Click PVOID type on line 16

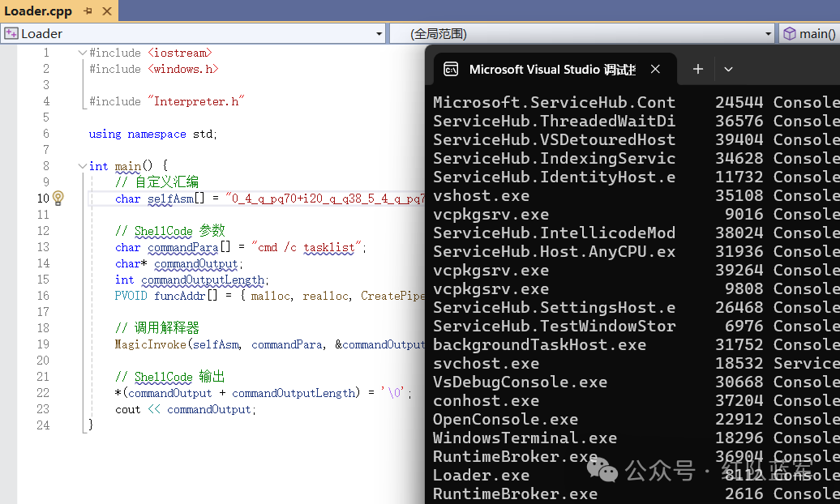pyautogui.click(x=131, y=296)
